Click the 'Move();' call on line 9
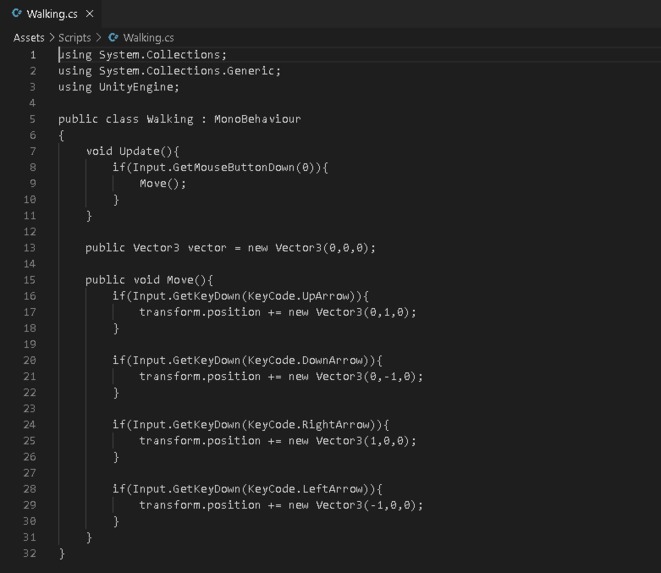The image size is (661, 573). 163,183
